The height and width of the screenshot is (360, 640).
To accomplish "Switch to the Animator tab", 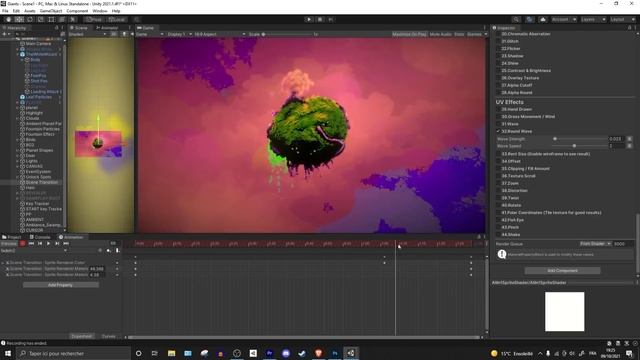I will [x=107, y=27].
